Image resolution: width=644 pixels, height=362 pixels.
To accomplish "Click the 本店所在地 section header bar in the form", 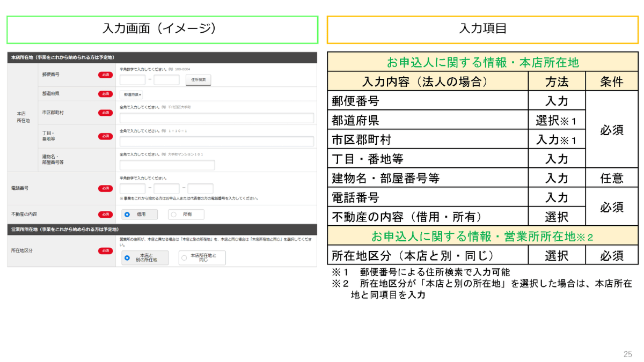I will (162, 57).
